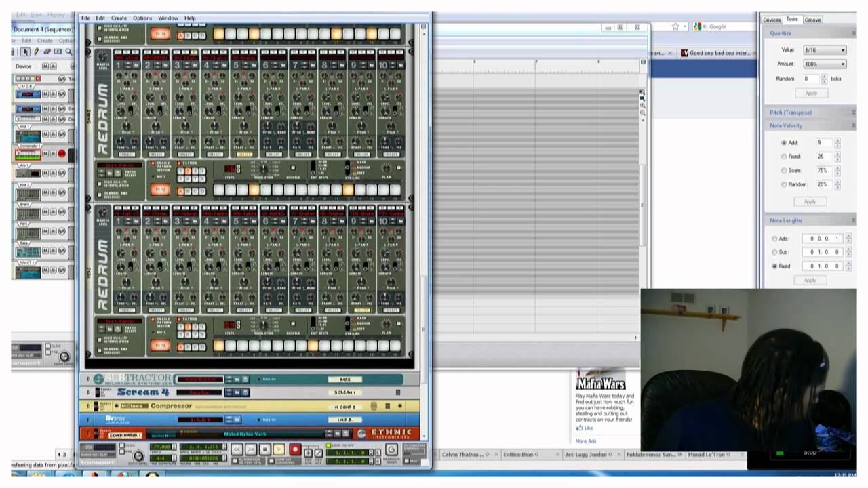Viewport: 868px width, 488px height.
Task: Click the browse loop folder icon on Dr.Rex
Action: click(x=237, y=420)
